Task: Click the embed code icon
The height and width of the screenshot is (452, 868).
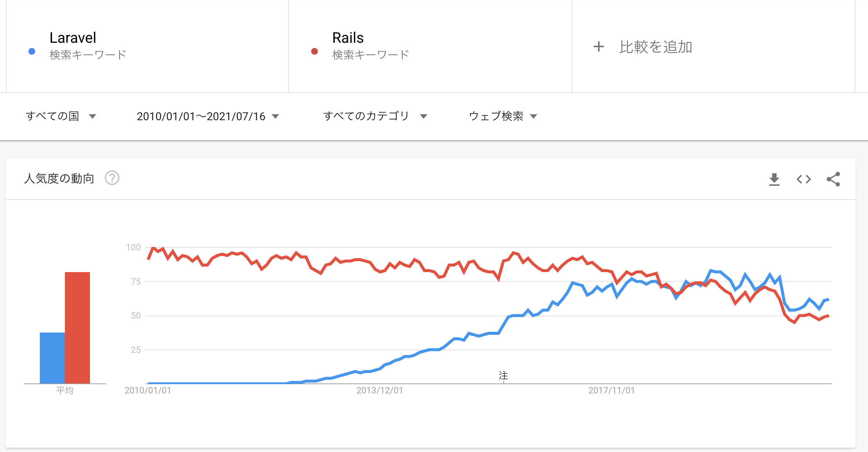Action: coord(803,180)
